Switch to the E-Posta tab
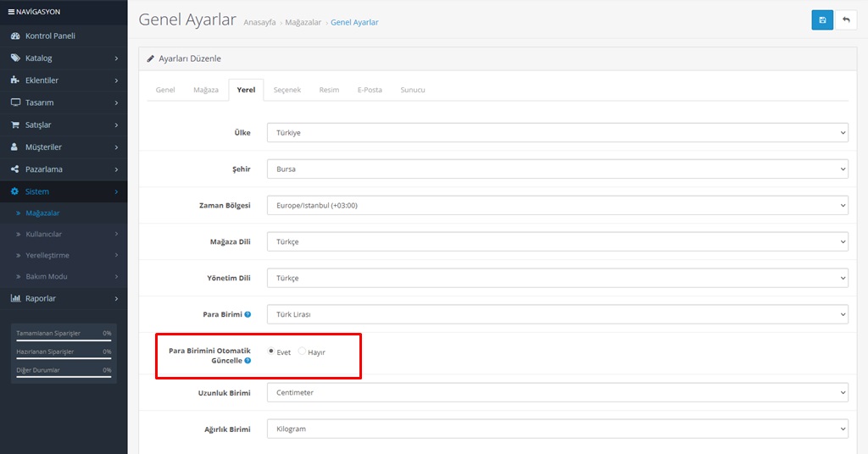 370,90
